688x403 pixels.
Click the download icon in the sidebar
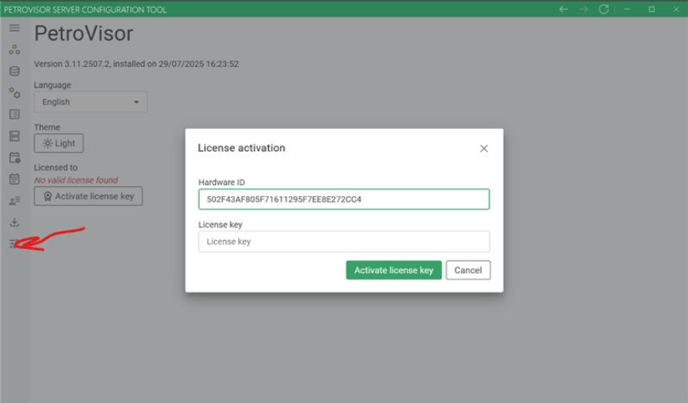coord(14,223)
